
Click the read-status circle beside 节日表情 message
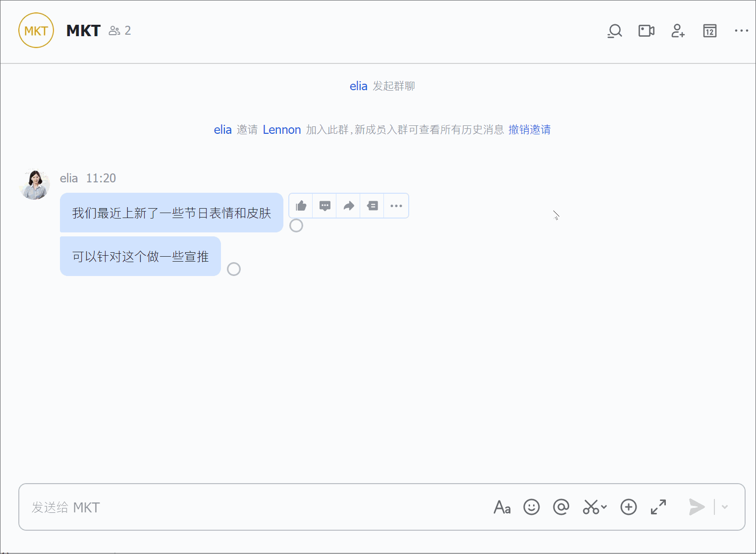click(x=296, y=225)
